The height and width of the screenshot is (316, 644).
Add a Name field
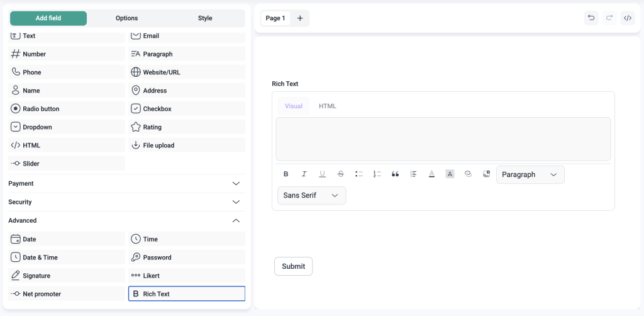[67, 91]
